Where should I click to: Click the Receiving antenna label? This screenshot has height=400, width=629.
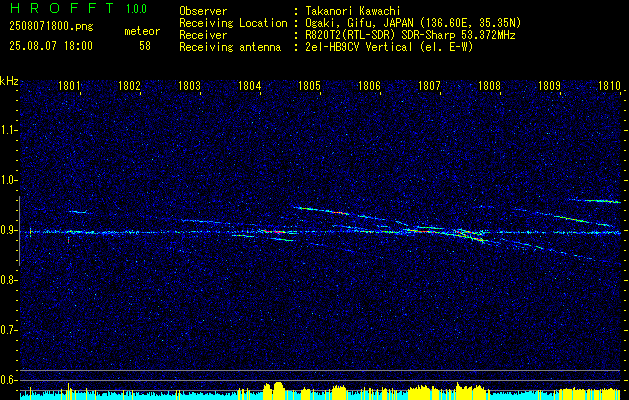(230, 47)
